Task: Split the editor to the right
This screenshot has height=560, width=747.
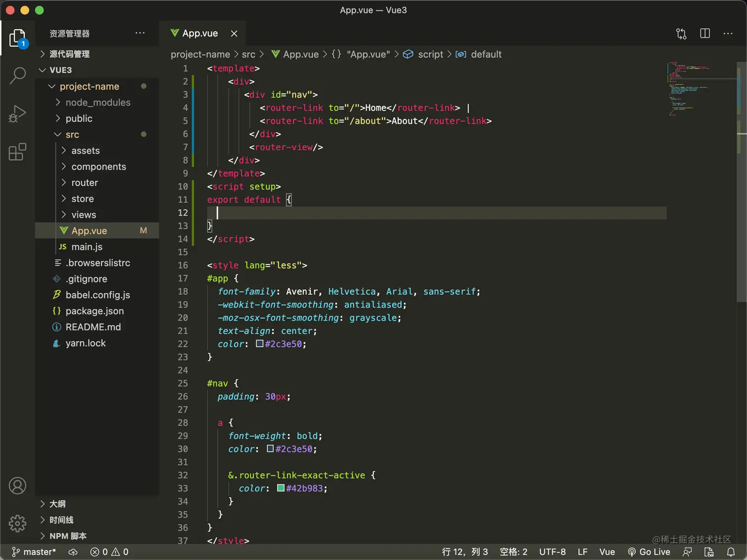Action: (x=705, y=34)
